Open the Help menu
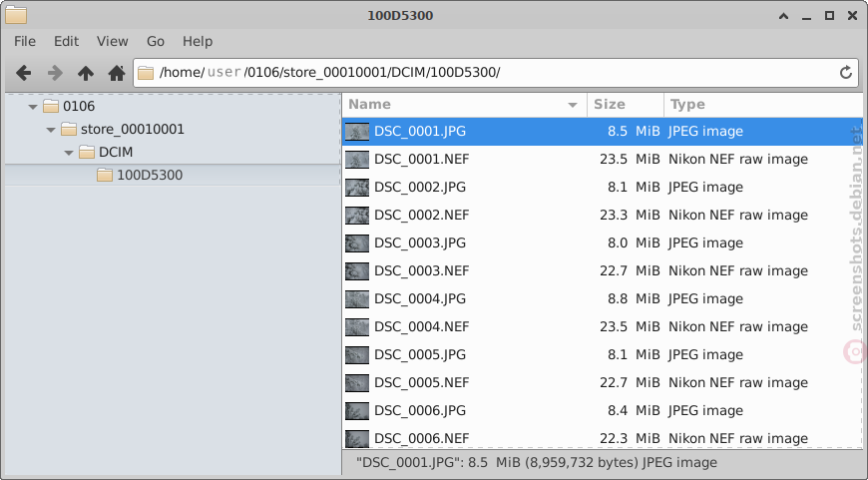Viewport: 868px width, 480px height. pos(198,42)
